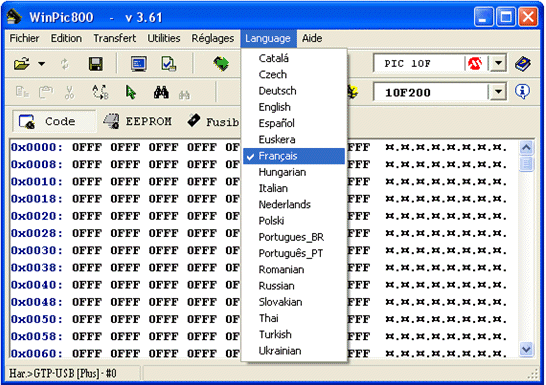Click address 0x0000: in the code listing
Viewport: 546px width, 385px height.
(x=37, y=147)
